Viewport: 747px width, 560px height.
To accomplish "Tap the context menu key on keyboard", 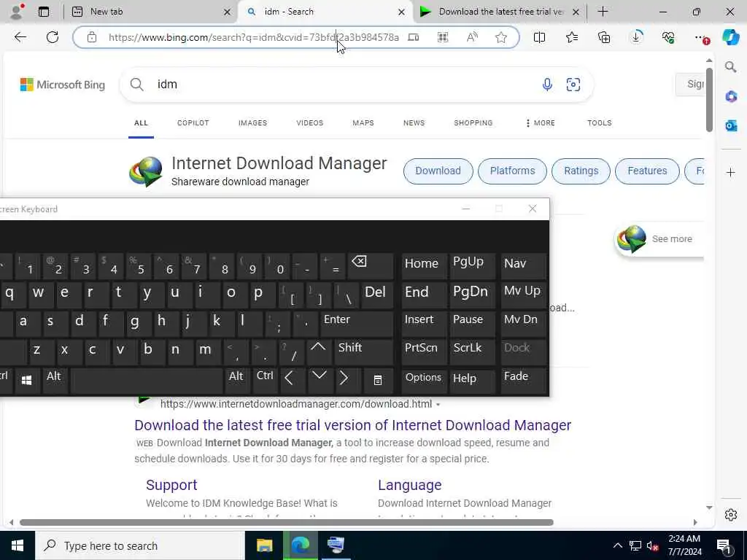I will point(377,380).
